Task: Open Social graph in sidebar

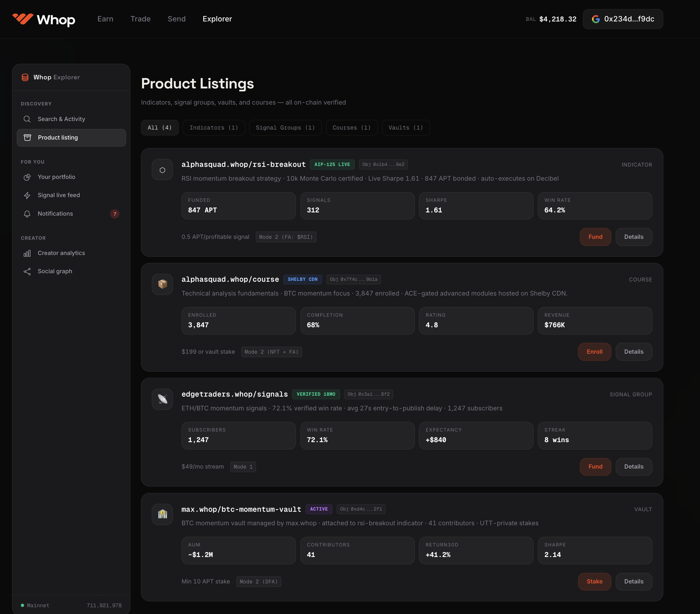Action: (x=71, y=271)
